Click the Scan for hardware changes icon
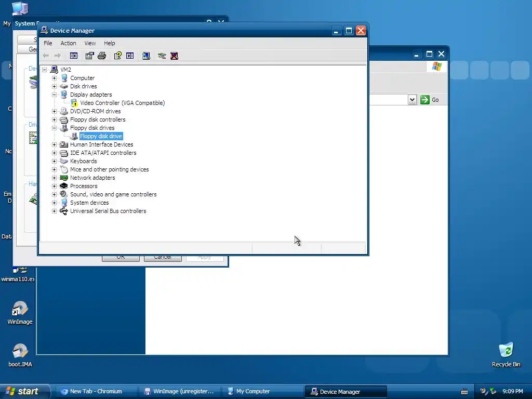532x399 pixels. (x=146, y=56)
